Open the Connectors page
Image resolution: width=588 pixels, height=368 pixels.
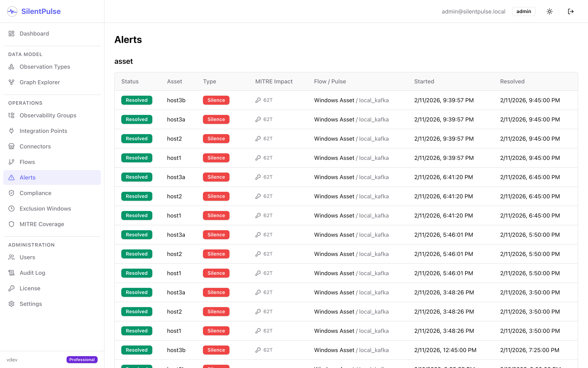pyautogui.click(x=52, y=147)
